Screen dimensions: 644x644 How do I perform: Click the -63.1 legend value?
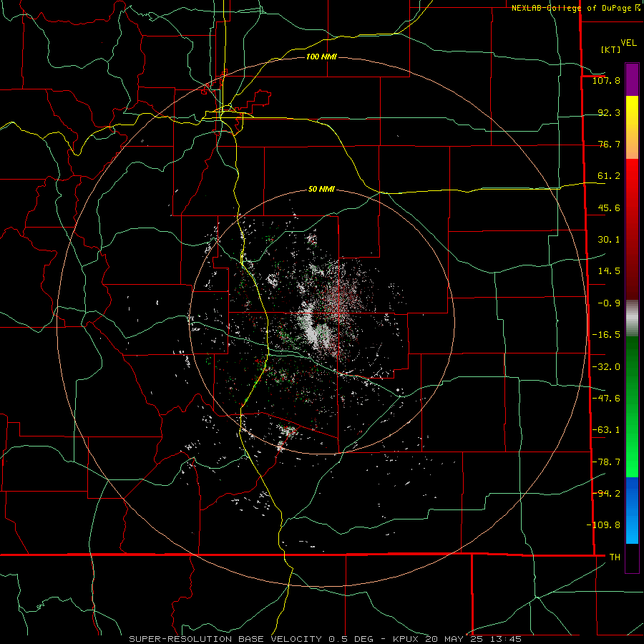606,429
